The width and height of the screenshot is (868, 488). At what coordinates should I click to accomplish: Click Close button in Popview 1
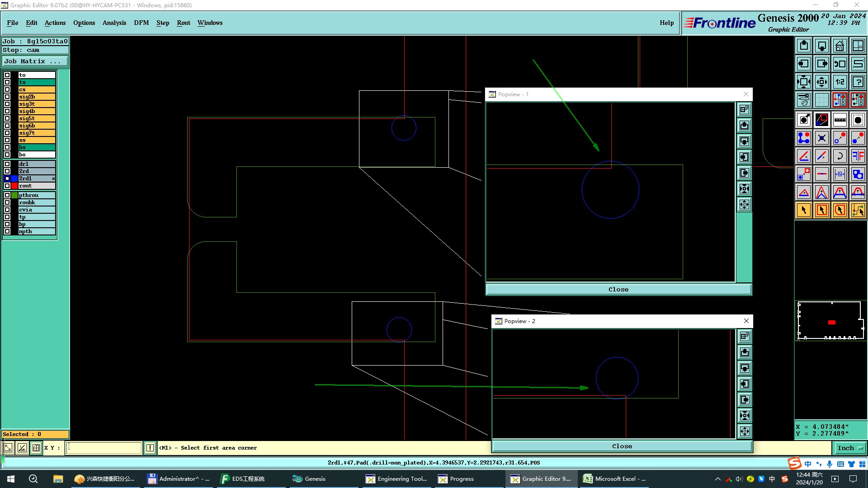618,289
